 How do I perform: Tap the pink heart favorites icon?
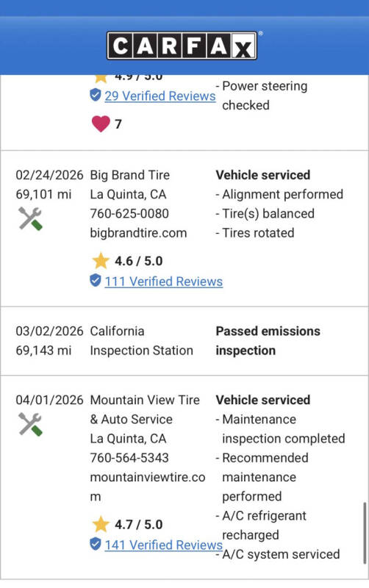(x=101, y=123)
